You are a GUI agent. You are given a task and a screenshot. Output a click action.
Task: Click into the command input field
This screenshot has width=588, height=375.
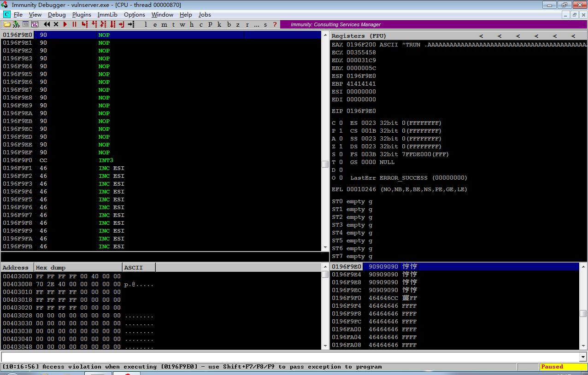click(290, 357)
